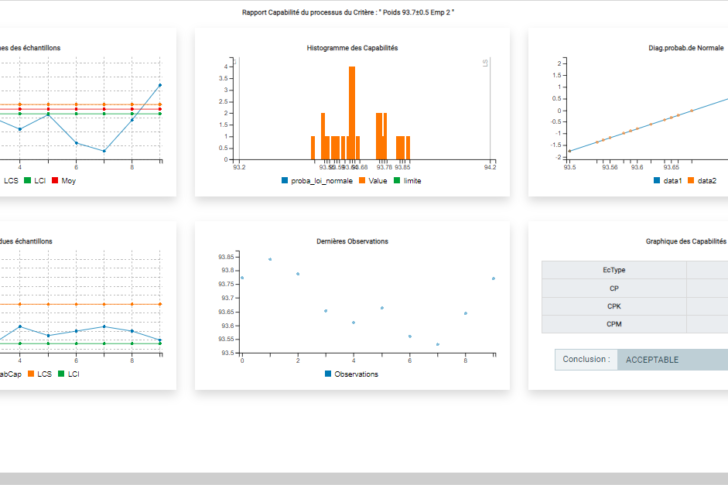Toggle the Observations legend entry
Image resolution: width=728 pixels, height=485 pixels.
click(351, 374)
